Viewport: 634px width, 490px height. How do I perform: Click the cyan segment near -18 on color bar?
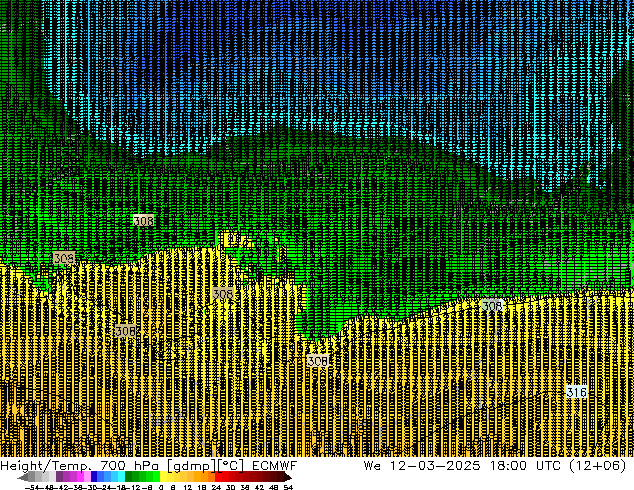point(121,477)
